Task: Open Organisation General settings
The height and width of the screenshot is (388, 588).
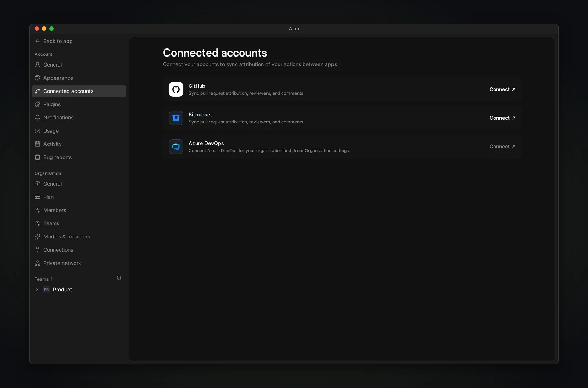Action: click(79, 184)
